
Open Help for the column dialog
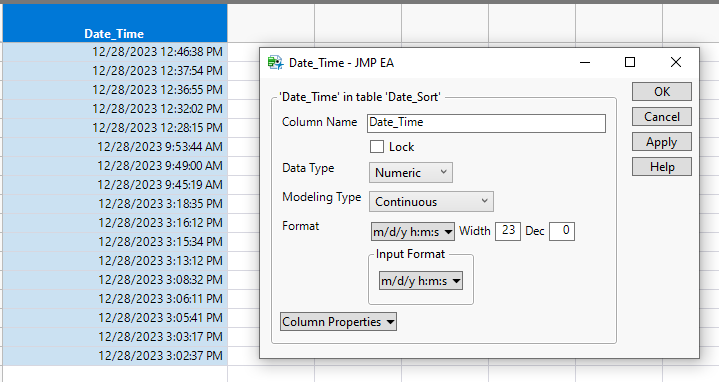662,166
